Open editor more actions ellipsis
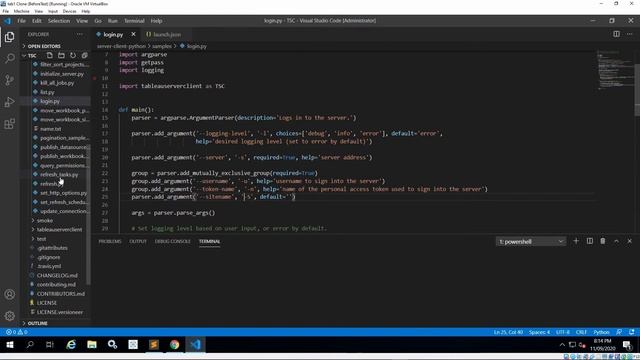 point(630,34)
